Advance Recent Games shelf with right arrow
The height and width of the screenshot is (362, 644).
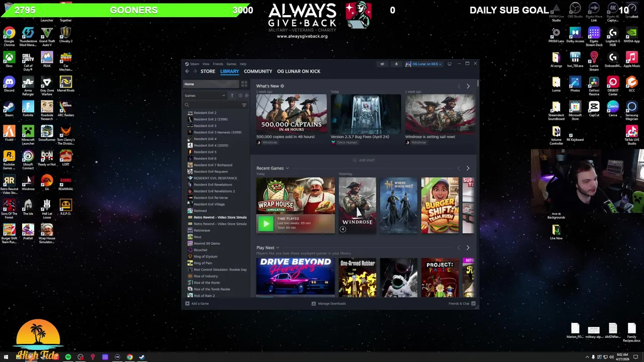pos(468,168)
